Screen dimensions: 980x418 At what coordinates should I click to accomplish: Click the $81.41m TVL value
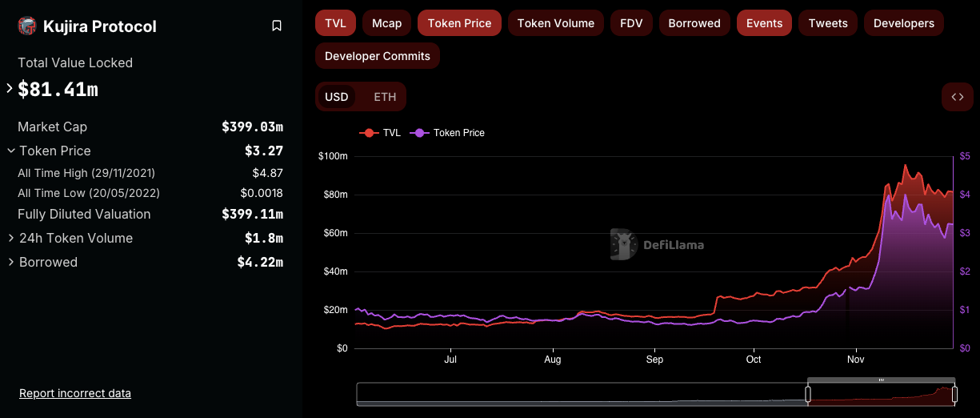58,89
